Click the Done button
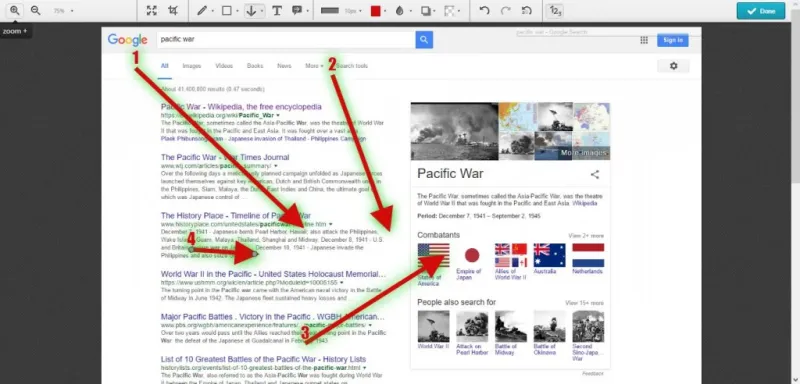The width and height of the screenshot is (800, 384). tap(761, 11)
